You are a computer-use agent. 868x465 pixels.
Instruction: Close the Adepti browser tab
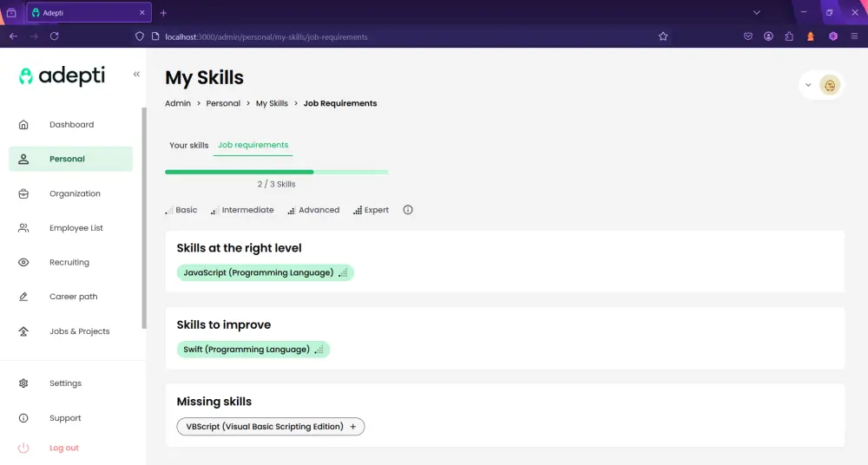click(x=142, y=13)
